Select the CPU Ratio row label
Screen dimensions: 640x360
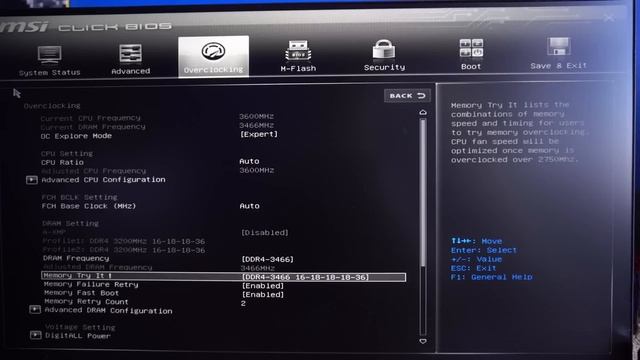(x=62, y=162)
